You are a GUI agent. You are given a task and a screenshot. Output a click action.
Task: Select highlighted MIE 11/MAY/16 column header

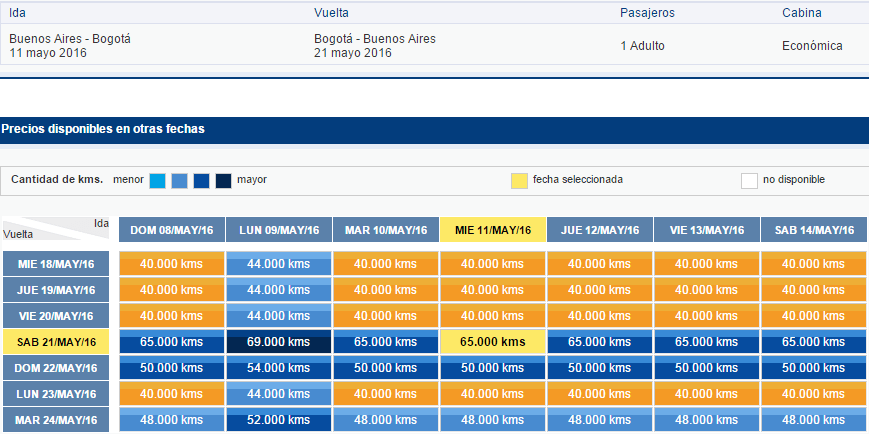(x=493, y=230)
